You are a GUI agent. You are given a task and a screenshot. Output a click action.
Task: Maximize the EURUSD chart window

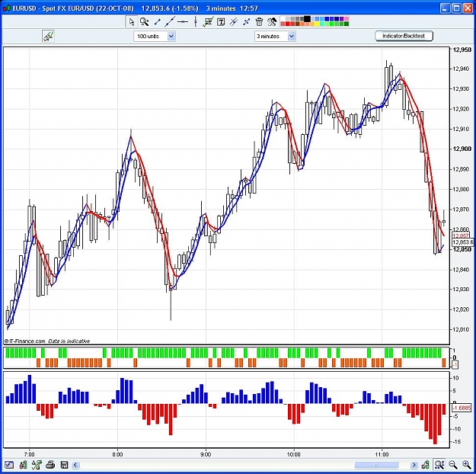pyautogui.click(x=456, y=8)
